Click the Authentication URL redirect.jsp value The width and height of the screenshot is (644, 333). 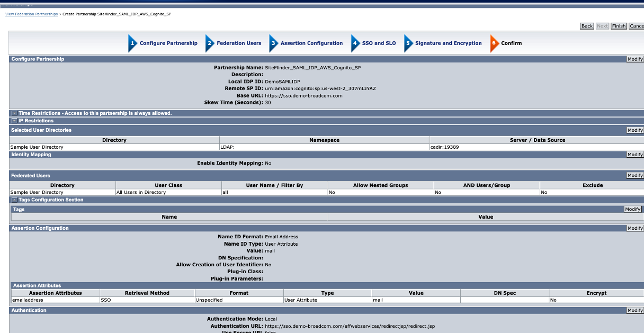(x=350, y=326)
